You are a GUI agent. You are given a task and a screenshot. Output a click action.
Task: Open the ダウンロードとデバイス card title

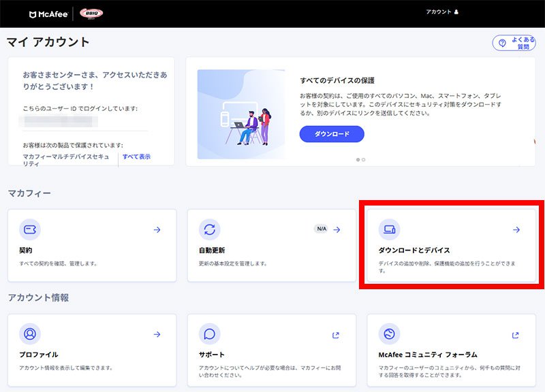[x=414, y=250]
